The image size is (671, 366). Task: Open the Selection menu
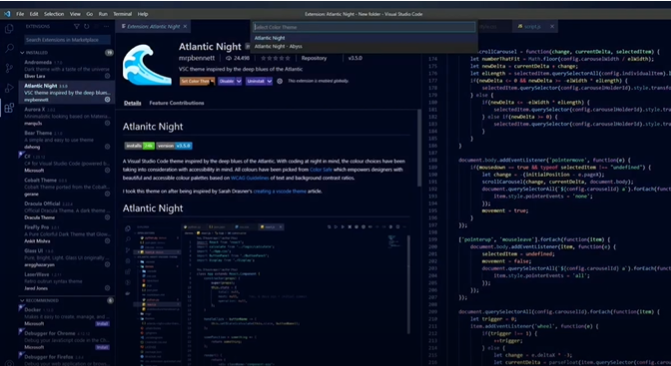coord(54,14)
